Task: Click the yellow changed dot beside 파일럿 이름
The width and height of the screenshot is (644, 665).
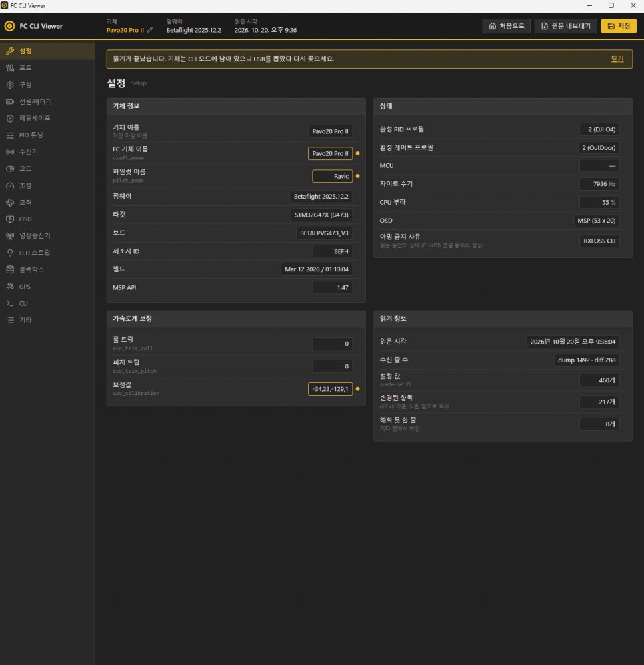Action: (357, 176)
